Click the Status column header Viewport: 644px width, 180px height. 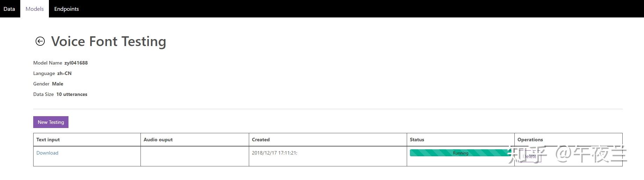[x=417, y=140]
